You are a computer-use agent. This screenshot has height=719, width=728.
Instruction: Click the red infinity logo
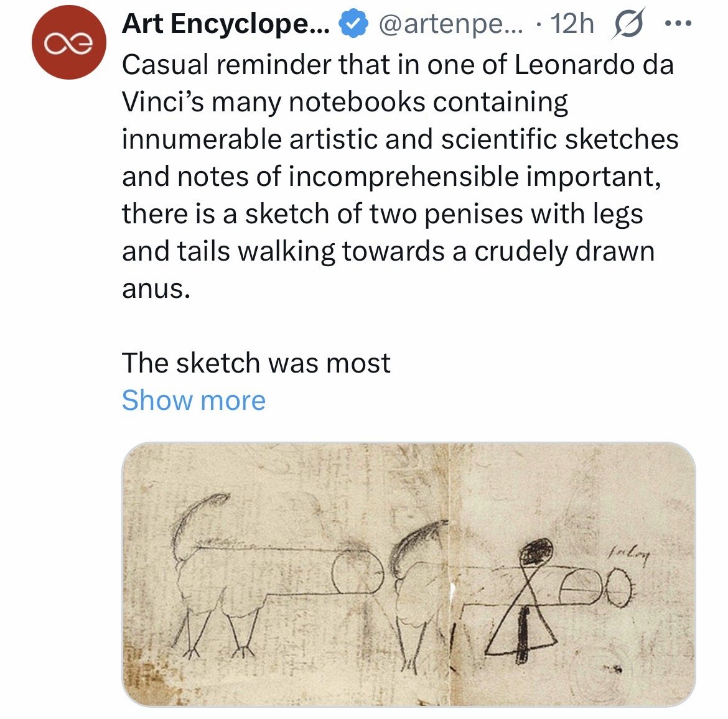coord(69,42)
